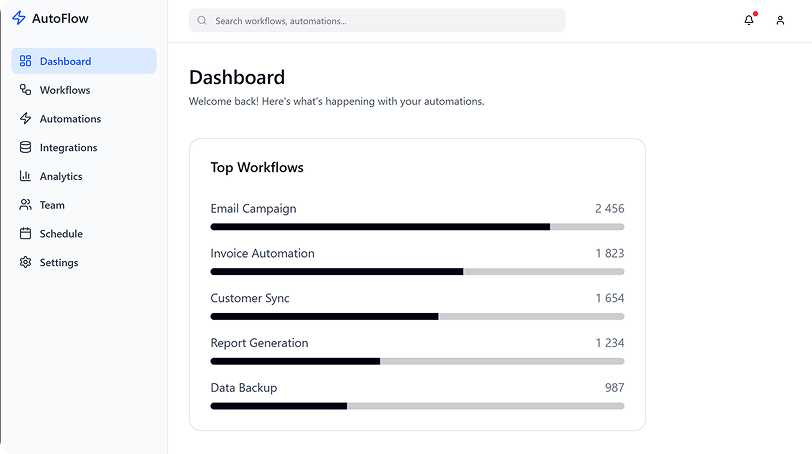Click the Integrations database icon
The image size is (812, 454).
click(x=25, y=148)
